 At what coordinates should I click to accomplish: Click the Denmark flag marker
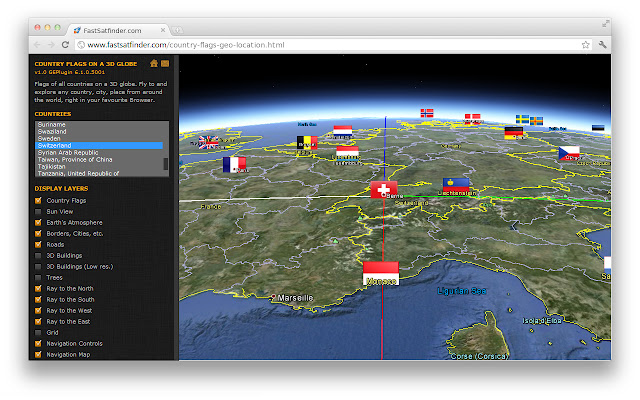click(x=473, y=118)
